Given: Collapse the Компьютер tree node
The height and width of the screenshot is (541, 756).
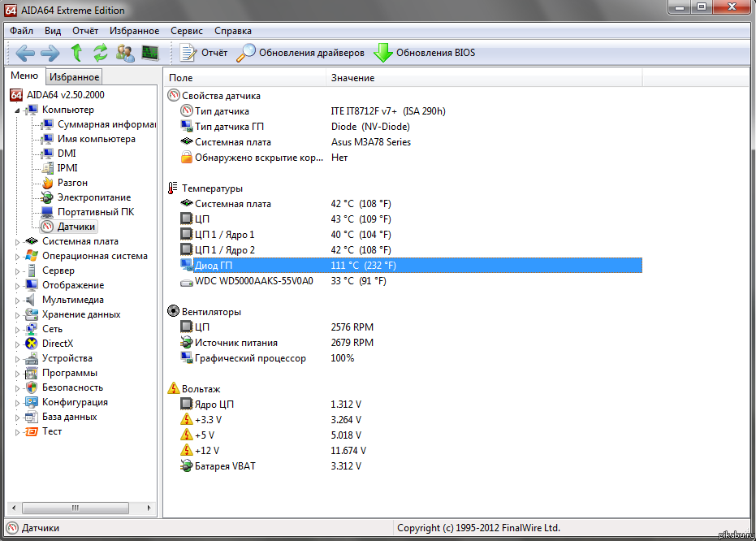Looking at the screenshot, I should click(x=19, y=110).
